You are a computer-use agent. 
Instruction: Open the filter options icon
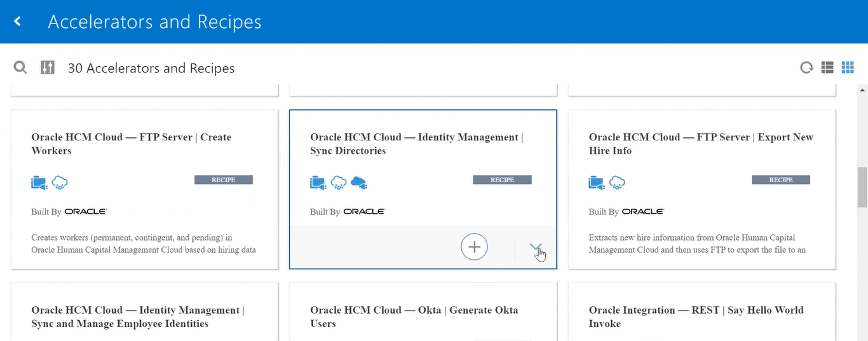coord(48,67)
